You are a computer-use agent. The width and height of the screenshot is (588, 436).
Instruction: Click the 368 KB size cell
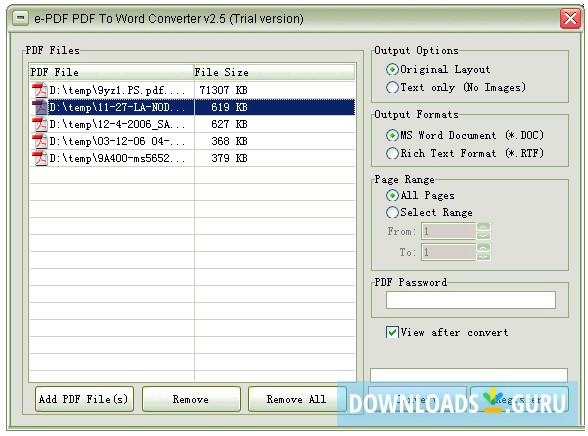point(229,141)
